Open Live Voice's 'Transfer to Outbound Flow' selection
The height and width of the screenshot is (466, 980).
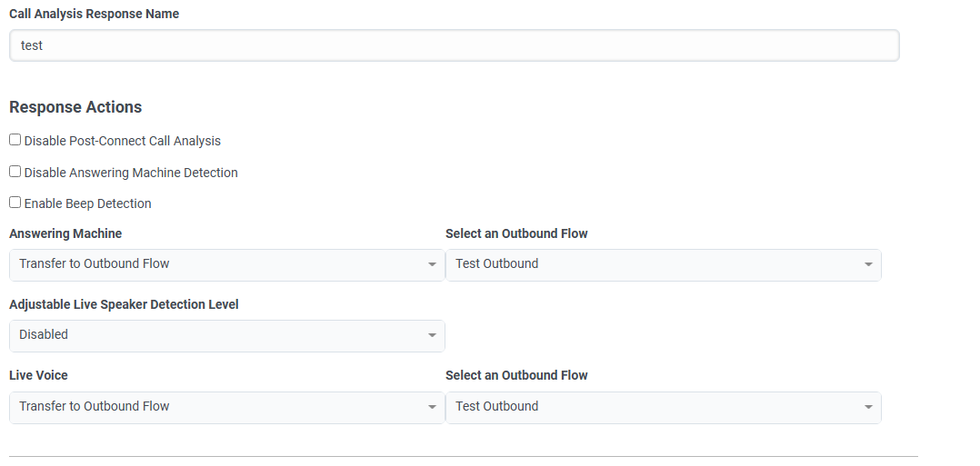(x=218, y=407)
